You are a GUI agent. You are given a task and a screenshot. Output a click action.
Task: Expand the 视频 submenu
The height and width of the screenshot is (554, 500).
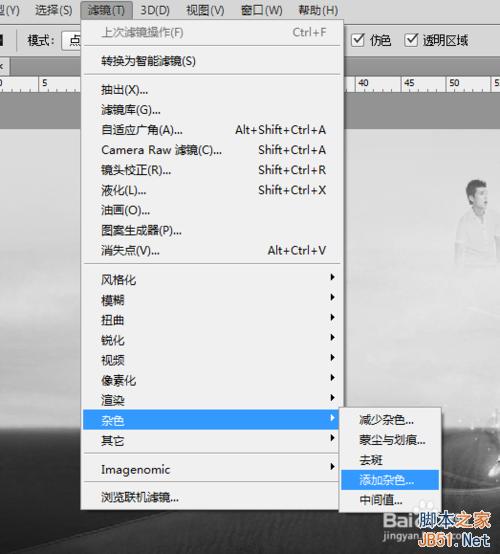click(212, 360)
